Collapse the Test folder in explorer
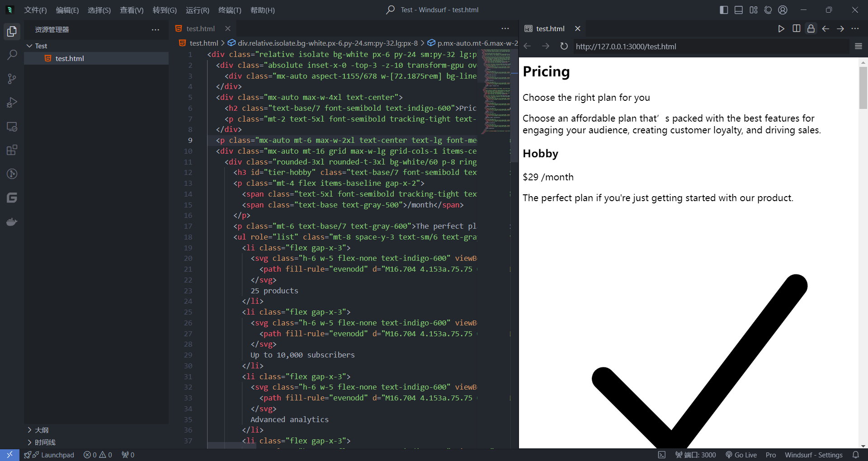Image resolution: width=868 pixels, height=461 pixels. click(x=30, y=46)
